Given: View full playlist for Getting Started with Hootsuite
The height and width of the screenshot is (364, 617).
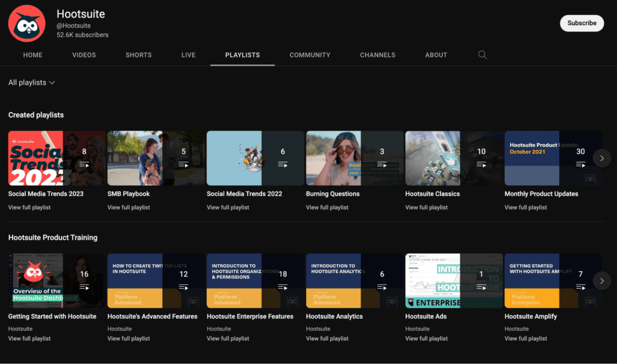Looking at the screenshot, I should tap(30, 339).
